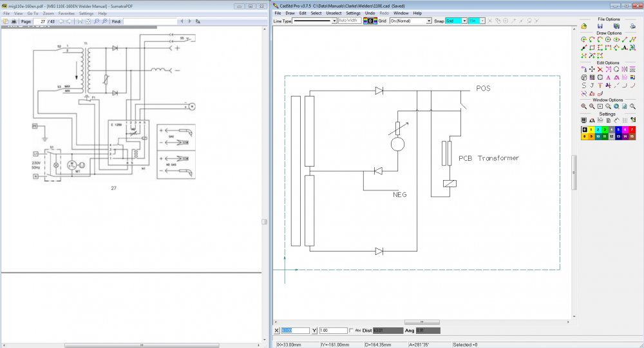Pick the yellow color swatch numbered 1
Screen dimensions: 644x348
(x=591, y=129)
